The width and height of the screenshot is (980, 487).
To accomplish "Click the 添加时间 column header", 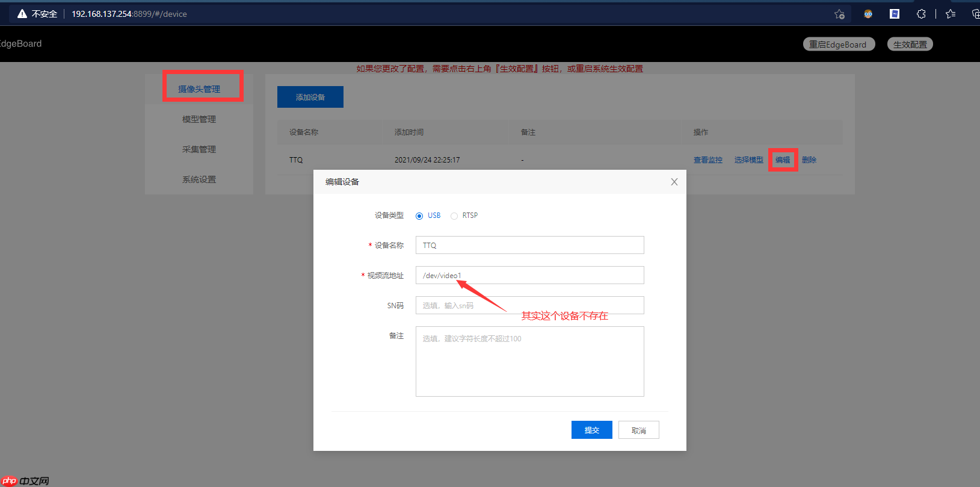I will point(409,132).
